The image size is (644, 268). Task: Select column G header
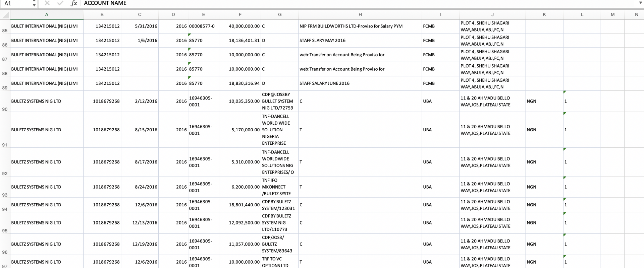pos(280,15)
